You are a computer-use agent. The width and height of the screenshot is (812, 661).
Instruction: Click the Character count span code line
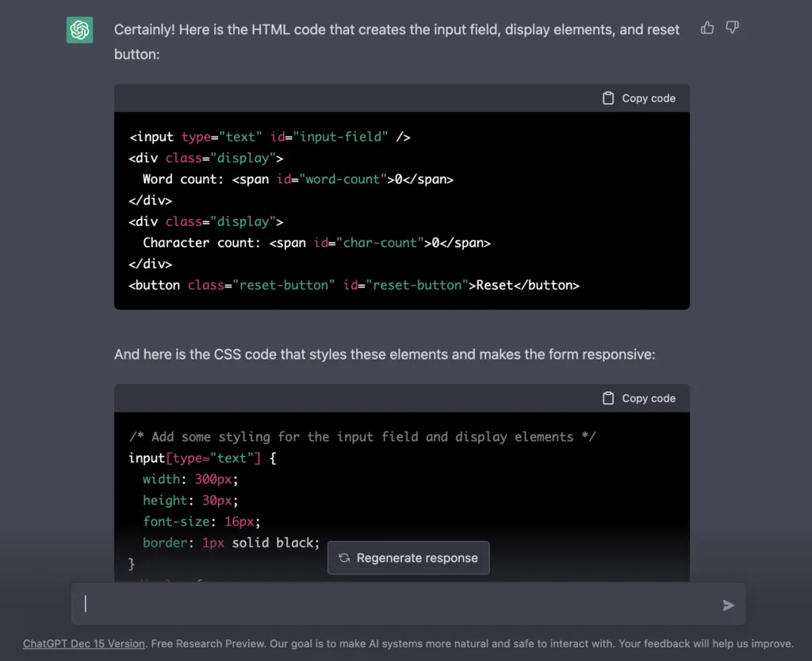pos(316,243)
